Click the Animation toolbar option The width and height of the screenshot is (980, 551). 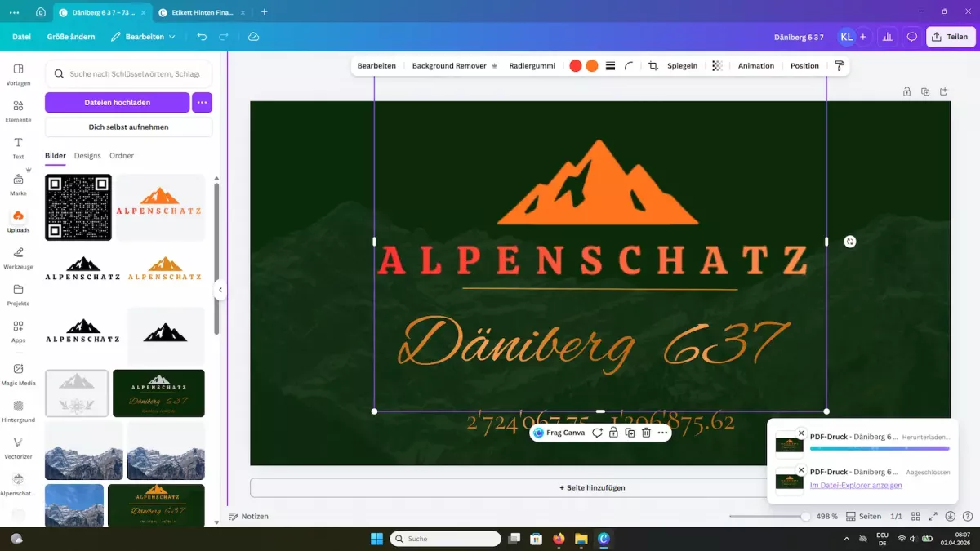click(x=755, y=65)
